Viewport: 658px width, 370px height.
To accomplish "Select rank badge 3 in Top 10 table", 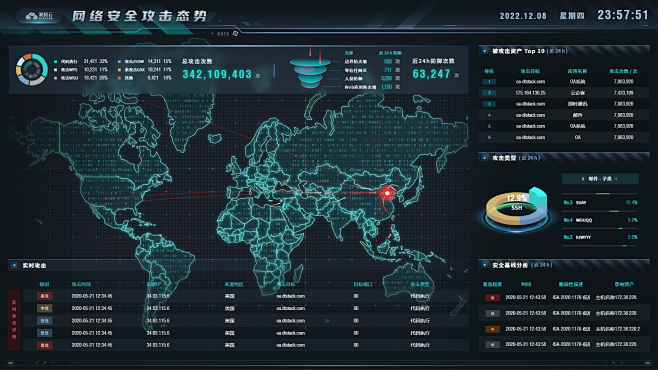I will tap(489, 104).
